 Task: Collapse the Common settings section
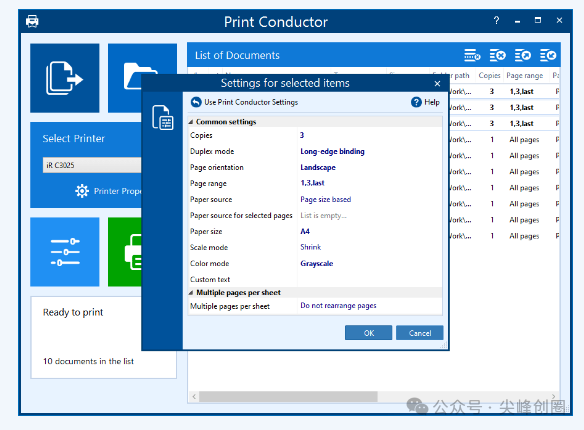point(191,122)
